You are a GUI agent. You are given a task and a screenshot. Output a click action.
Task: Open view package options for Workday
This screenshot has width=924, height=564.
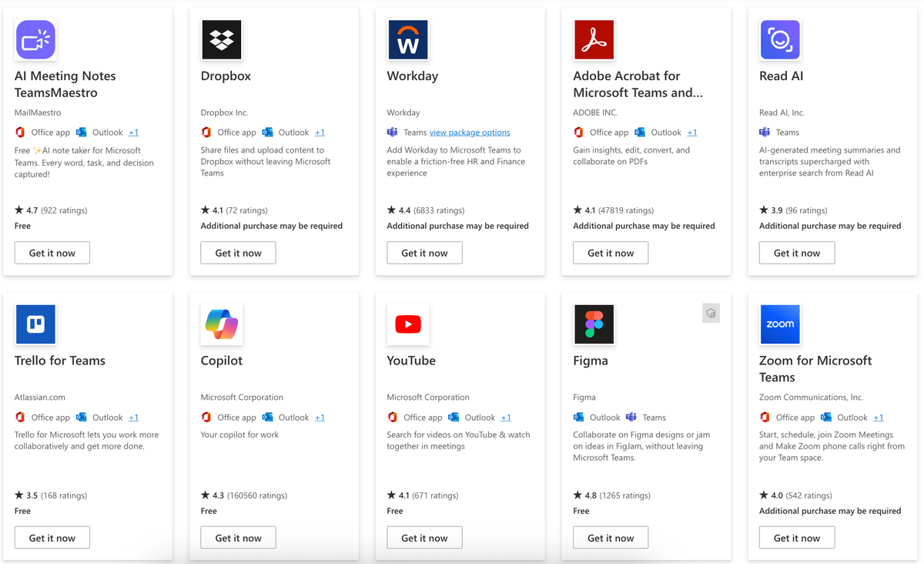(x=470, y=132)
